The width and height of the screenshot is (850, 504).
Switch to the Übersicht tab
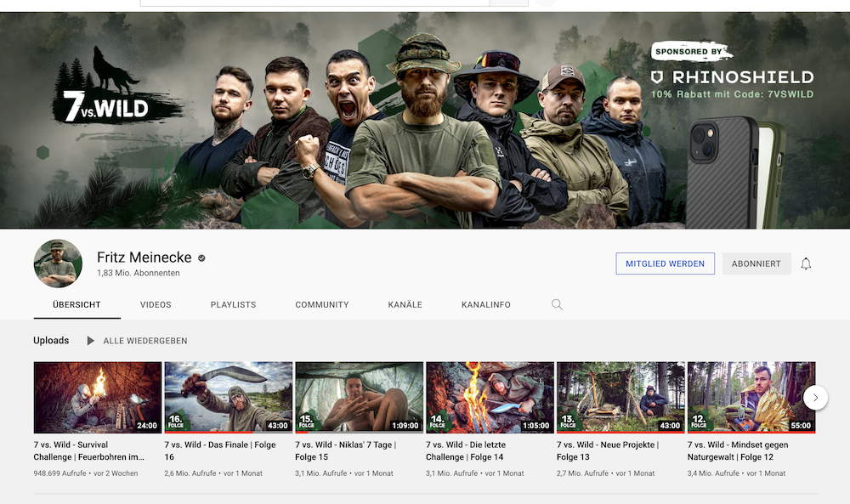77,304
